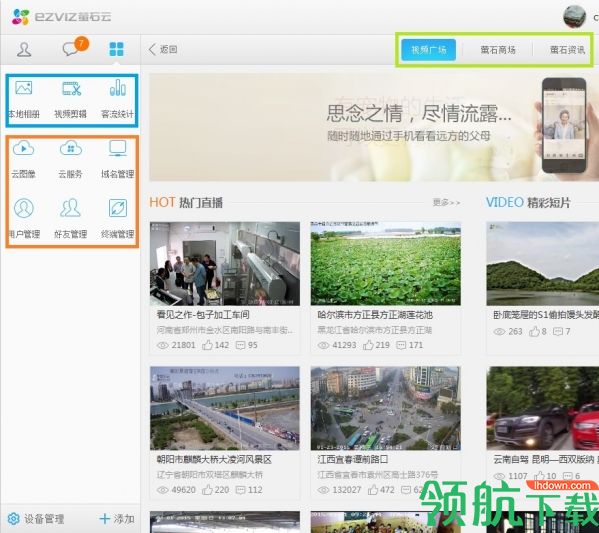Click address text 黑龙江省哈尔滨市方正县方正湖
This screenshot has height=533, width=599.
click(x=374, y=330)
